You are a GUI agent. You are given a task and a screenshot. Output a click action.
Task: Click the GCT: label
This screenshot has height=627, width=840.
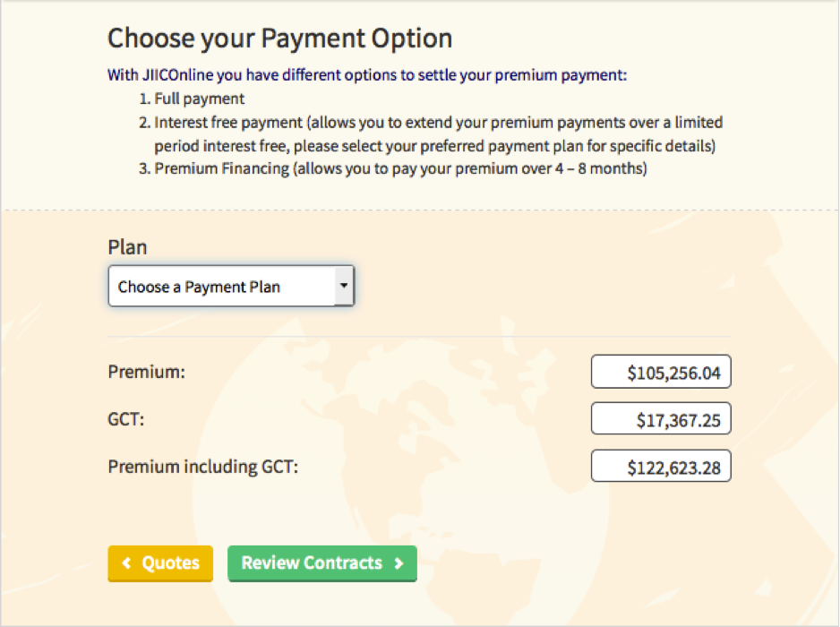126,418
